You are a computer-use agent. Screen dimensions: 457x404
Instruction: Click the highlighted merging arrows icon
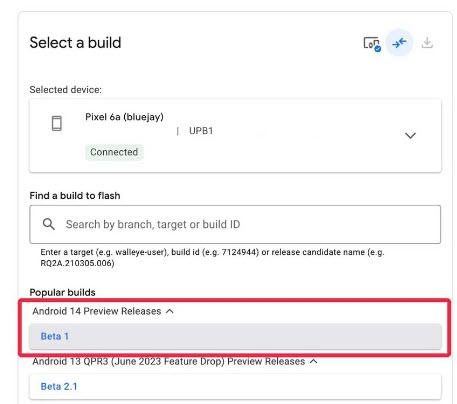(x=399, y=43)
